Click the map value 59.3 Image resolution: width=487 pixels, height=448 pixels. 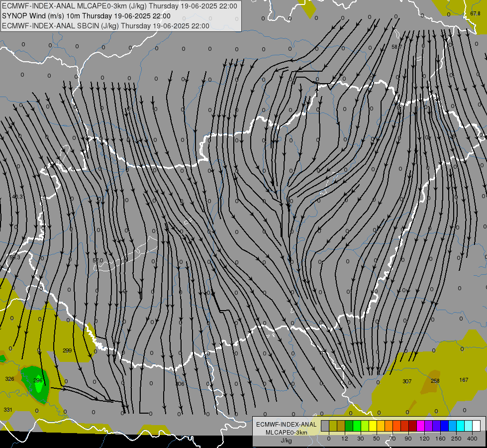(x=14, y=257)
